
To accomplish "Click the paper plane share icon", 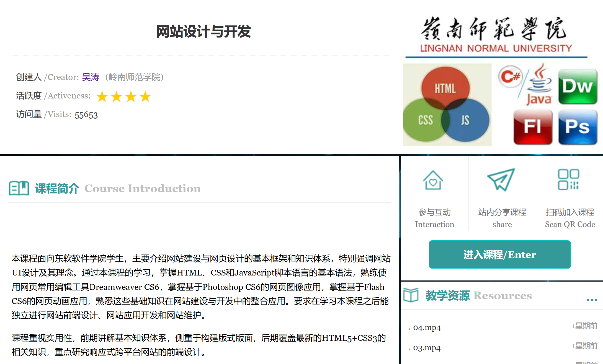I will (501, 180).
